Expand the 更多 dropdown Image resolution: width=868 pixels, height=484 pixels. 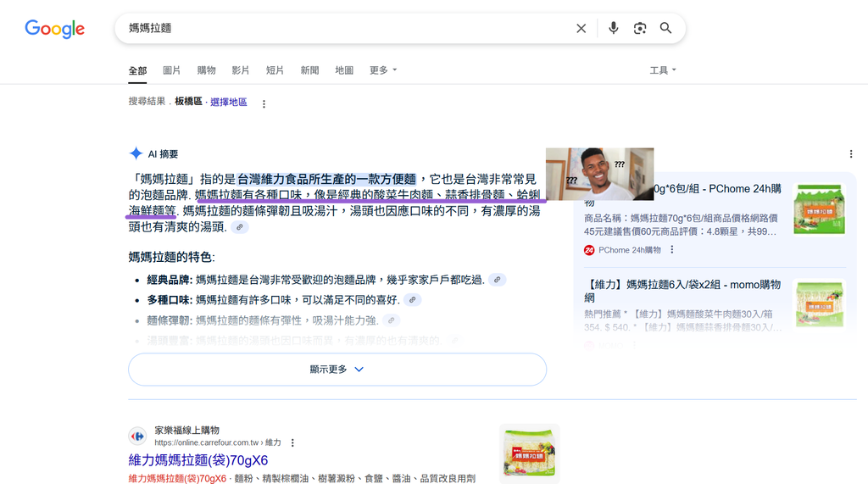[383, 70]
